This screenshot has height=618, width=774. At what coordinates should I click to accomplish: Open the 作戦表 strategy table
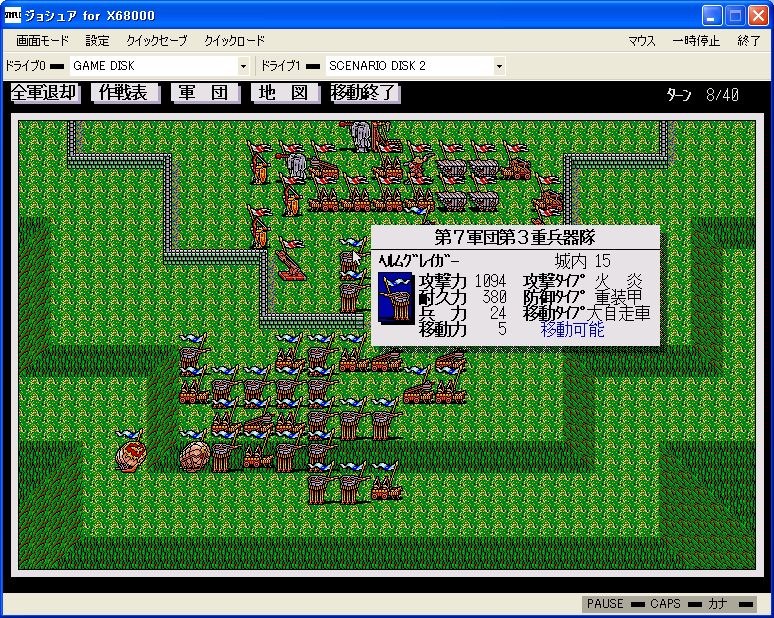tap(124, 93)
